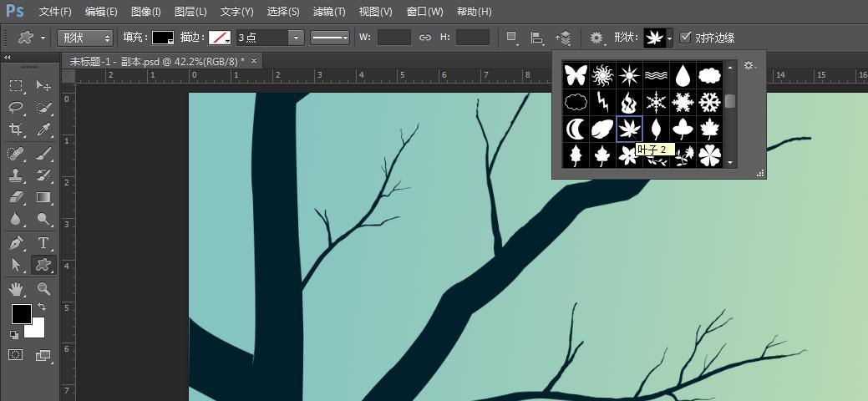This screenshot has width=868, height=401.
Task: Select the Move tool
Action: click(x=43, y=85)
